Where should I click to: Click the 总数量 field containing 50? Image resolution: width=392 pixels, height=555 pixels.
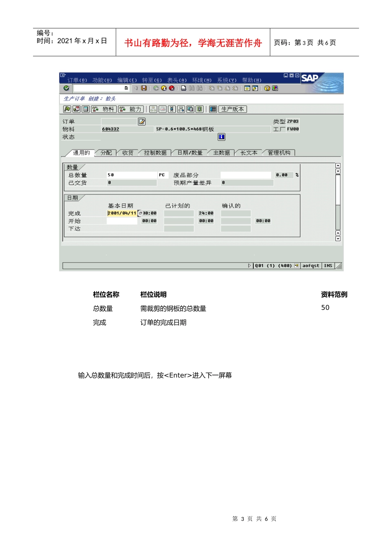click(x=132, y=175)
